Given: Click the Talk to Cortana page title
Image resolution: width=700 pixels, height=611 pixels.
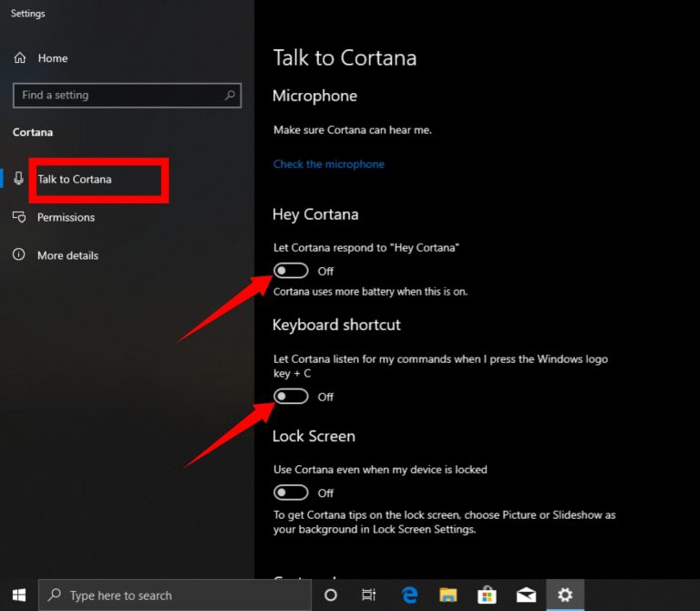Looking at the screenshot, I should tap(345, 58).
